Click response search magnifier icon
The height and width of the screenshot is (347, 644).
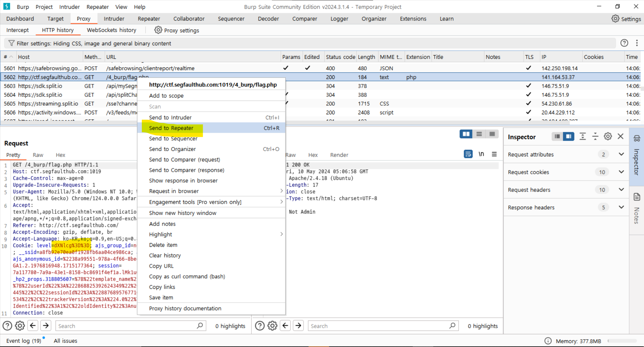(452, 325)
